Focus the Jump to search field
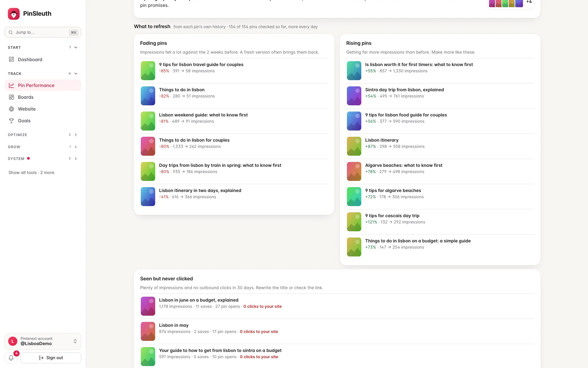 point(43,32)
